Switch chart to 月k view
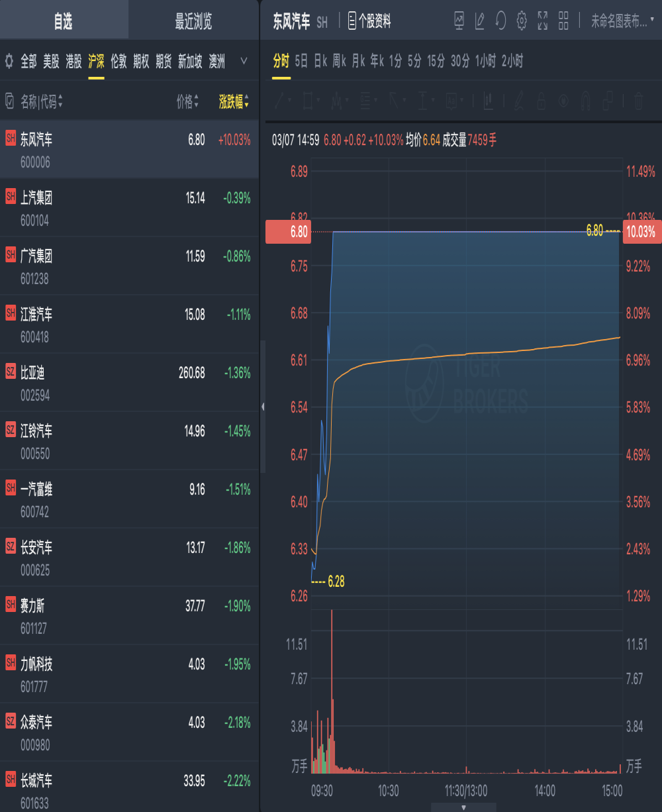Image resolution: width=662 pixels, height=812 pixels. point(358,61)
